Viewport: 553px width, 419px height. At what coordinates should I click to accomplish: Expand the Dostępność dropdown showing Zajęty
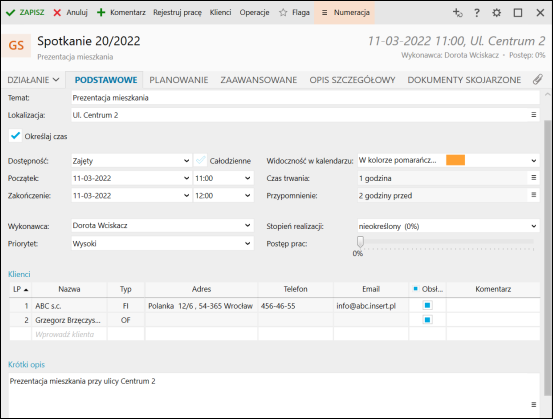132,161
